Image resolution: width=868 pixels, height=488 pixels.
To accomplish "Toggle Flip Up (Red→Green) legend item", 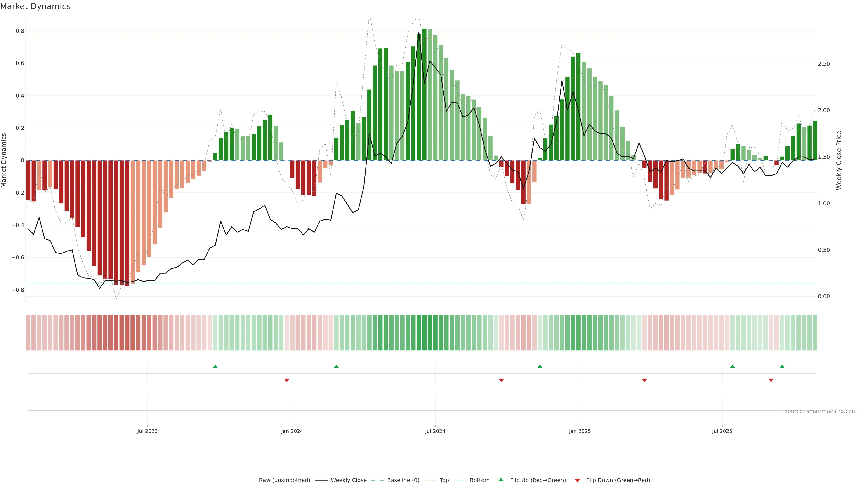I will pos(538,480).
